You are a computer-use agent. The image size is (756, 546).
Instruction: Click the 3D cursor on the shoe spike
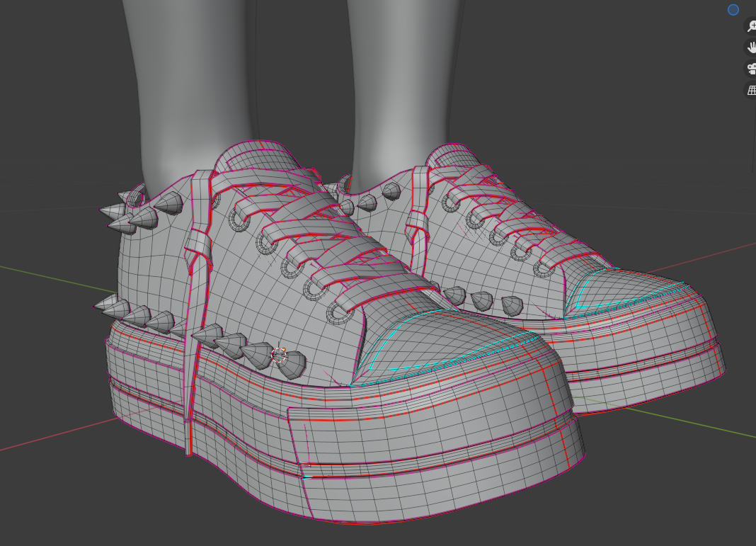tap(279, 356)
